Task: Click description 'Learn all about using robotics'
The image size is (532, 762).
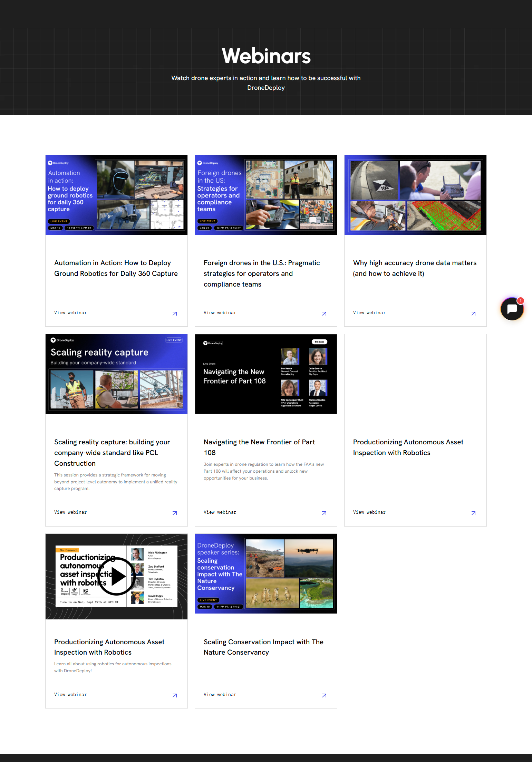Action: pos(113,667)
